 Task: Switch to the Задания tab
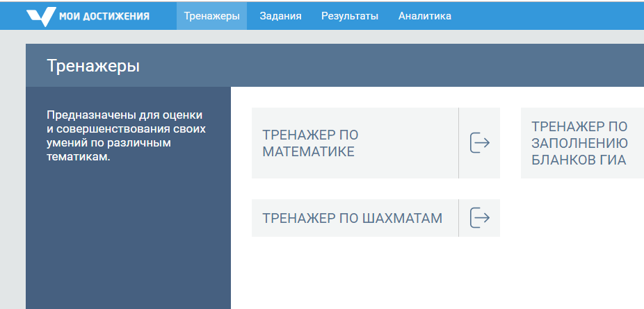click(x=280, y=16)
